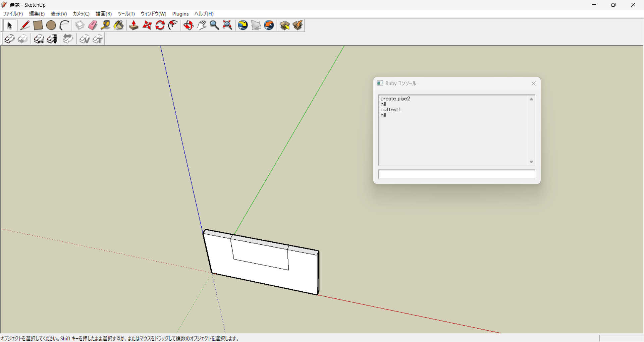Open the ツール(T) menu

click(126, 14)
